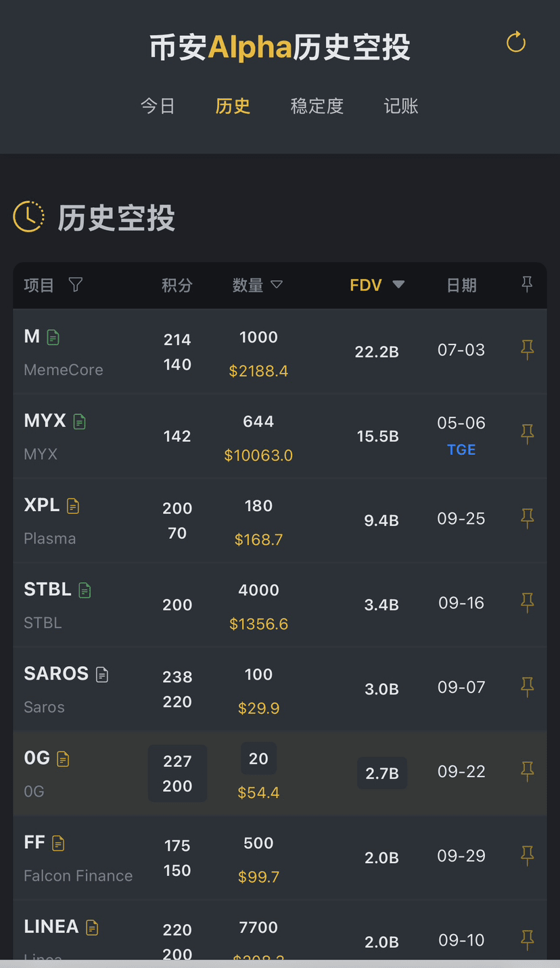Pin the MYX row

tap(527, 434)
